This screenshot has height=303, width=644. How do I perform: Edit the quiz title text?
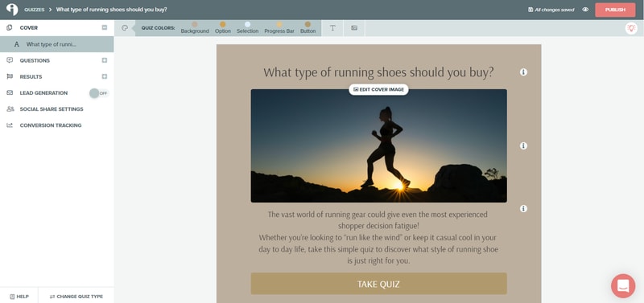[378, 72]
